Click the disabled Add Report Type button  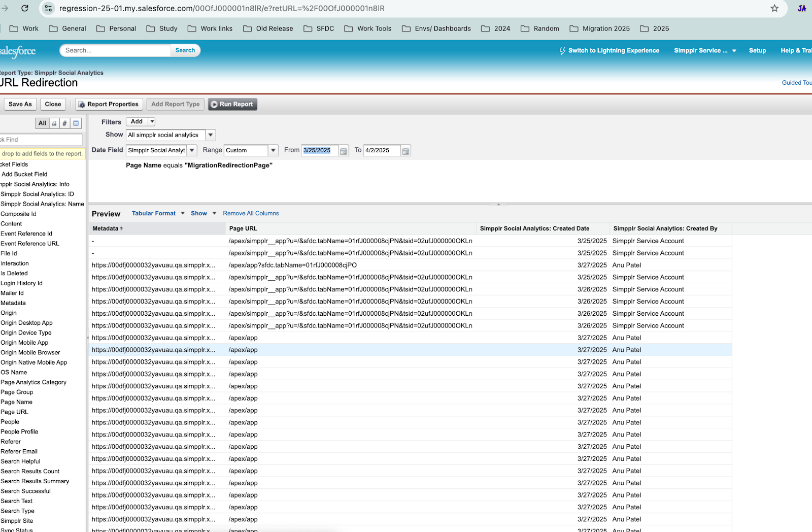(176, 105)
